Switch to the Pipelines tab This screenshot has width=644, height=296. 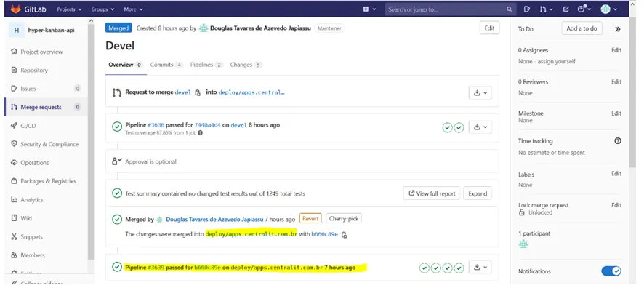206,65
